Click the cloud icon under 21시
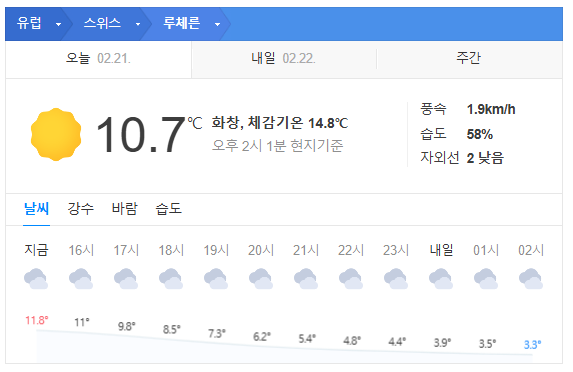 click(x=306, y=279)
